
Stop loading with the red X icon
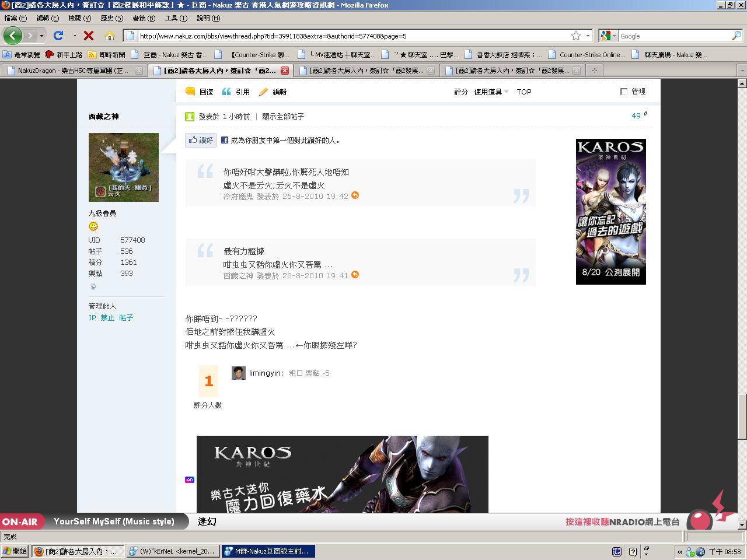(89, 36)
